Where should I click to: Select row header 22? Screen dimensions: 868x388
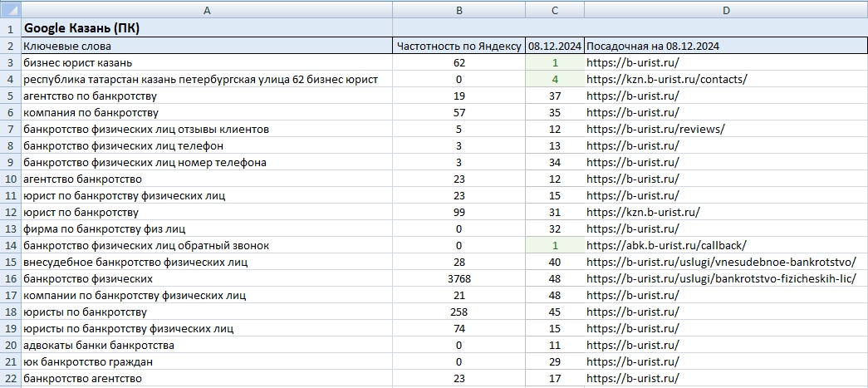coord(11,378)
